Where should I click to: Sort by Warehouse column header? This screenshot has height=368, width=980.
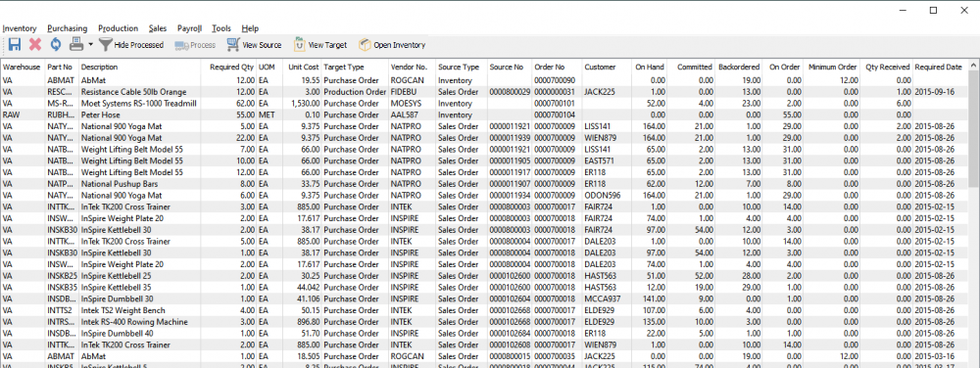[22, 67]
